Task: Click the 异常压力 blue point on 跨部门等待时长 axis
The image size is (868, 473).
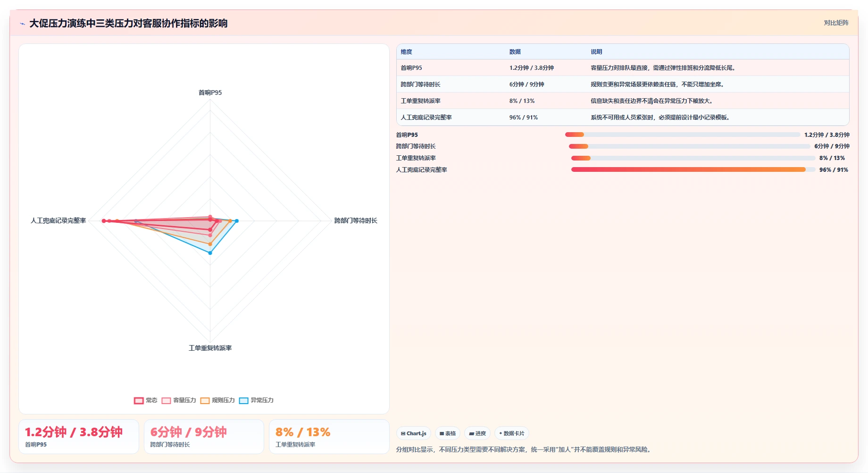Action: (237, 221)
